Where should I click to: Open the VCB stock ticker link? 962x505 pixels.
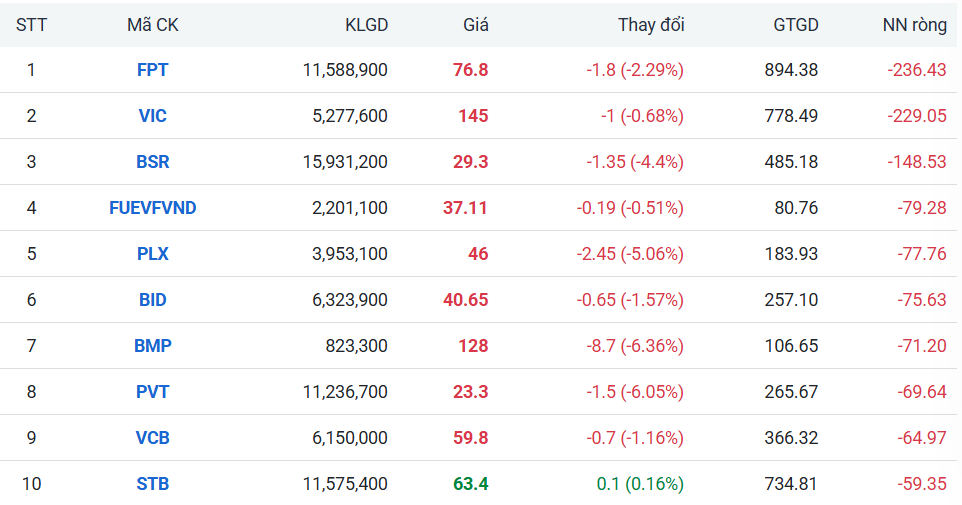pyautogui.click(x=152, y=438)
